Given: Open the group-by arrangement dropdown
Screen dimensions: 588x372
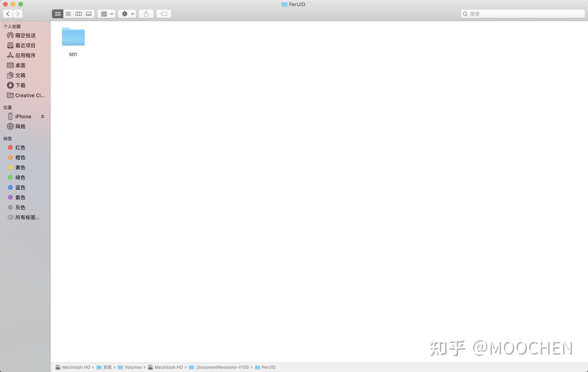Looking at the screenshot, I should coord(107,14).
